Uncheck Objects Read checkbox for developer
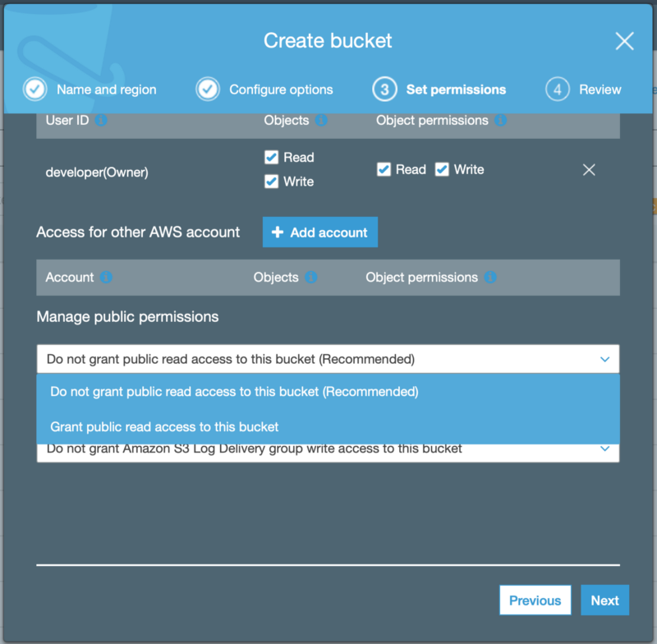 click(272, 158)
